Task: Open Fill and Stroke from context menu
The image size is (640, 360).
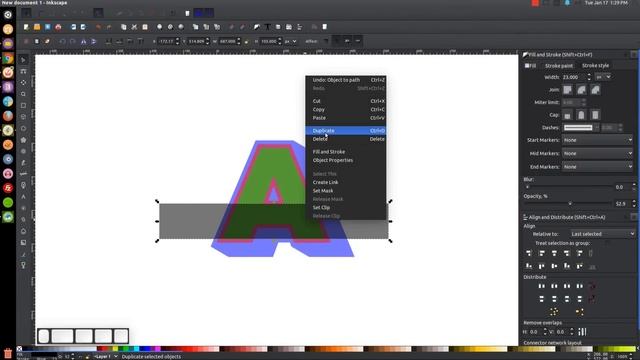Action: click(346, 152)
